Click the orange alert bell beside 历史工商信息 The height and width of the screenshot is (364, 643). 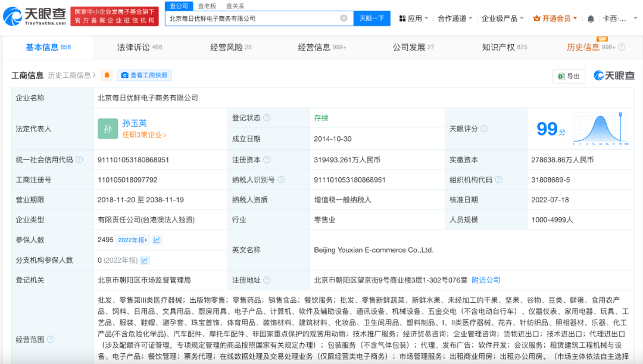click(107, 76)
